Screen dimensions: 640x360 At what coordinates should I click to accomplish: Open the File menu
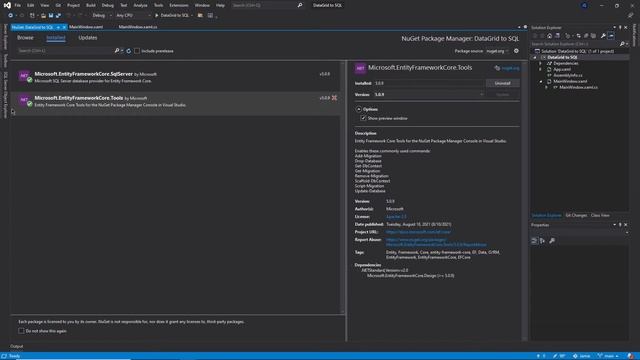point(18,5)
